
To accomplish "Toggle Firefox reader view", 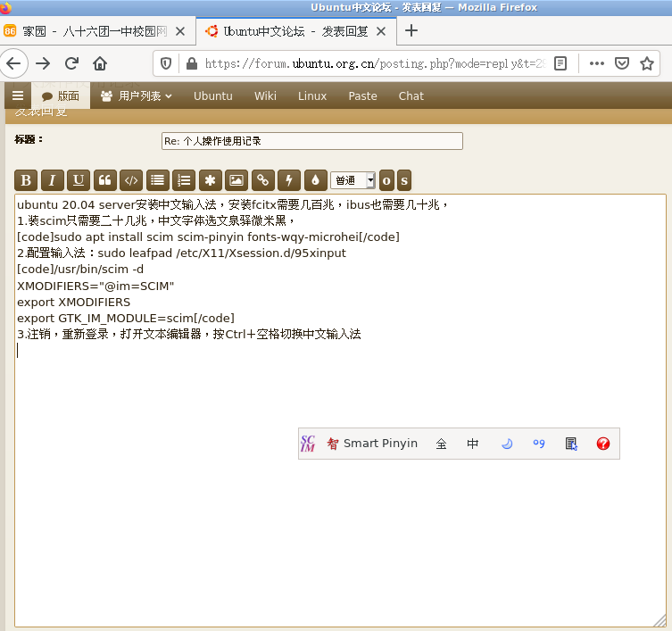I will pos(560,64).
